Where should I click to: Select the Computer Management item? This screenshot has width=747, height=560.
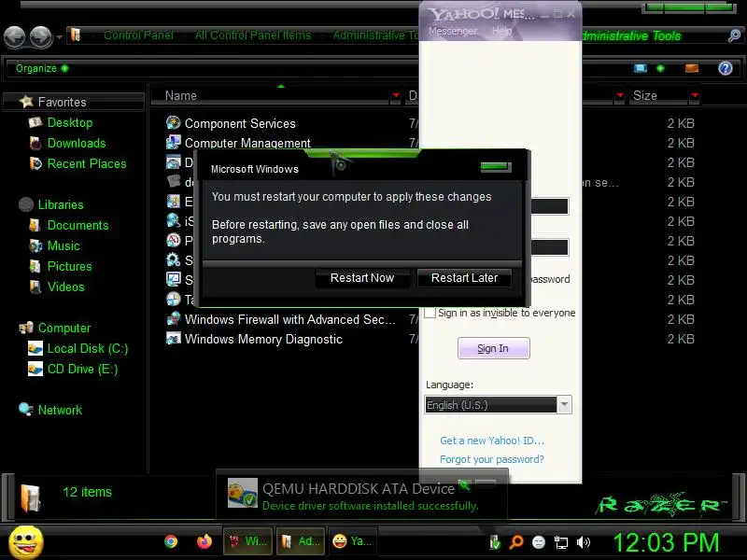(247, 143)
